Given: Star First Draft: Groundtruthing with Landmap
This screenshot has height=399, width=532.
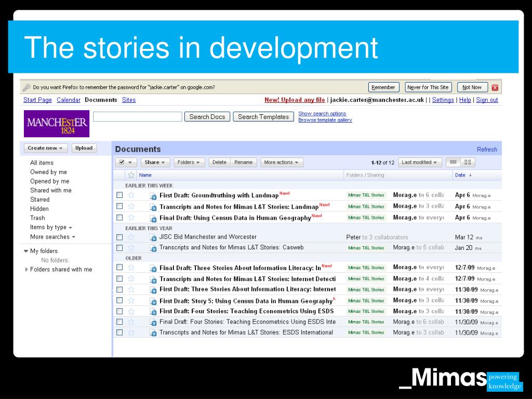Looking at the screenshot, I should click(x=131, y=195).
